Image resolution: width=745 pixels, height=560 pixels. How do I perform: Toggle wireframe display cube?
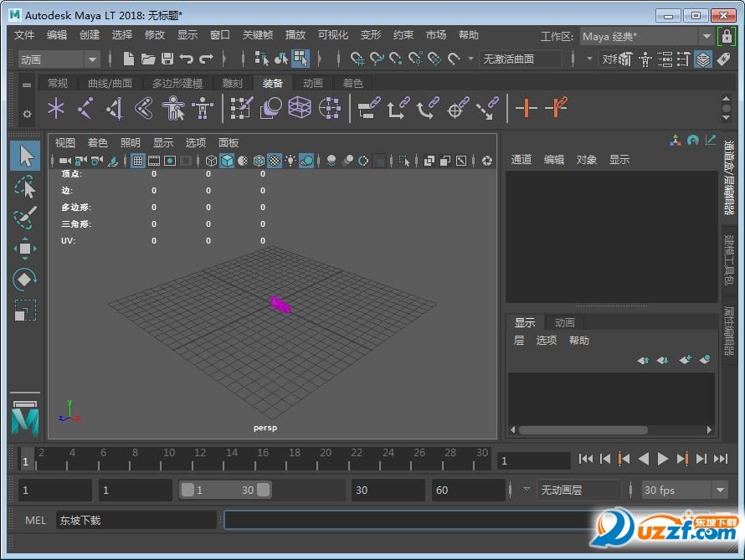(x=211, y=161)
